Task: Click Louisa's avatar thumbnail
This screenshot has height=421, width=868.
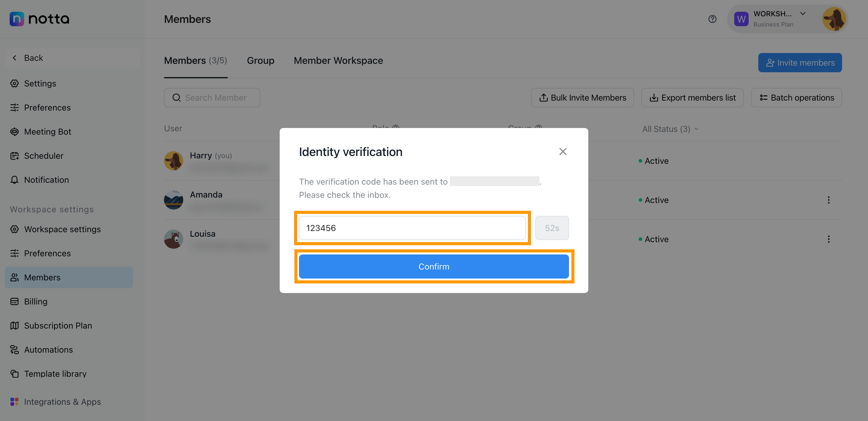Action: (174, 239)
